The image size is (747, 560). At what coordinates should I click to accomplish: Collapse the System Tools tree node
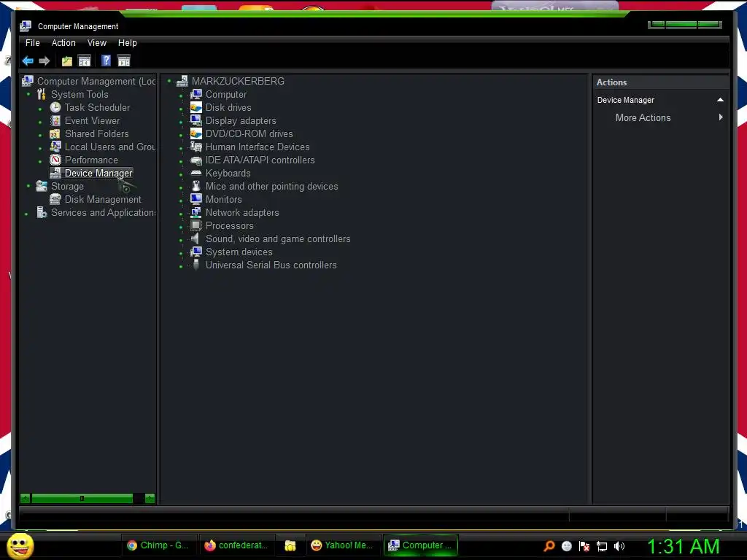pyautogui.click(x=28, y=94)
